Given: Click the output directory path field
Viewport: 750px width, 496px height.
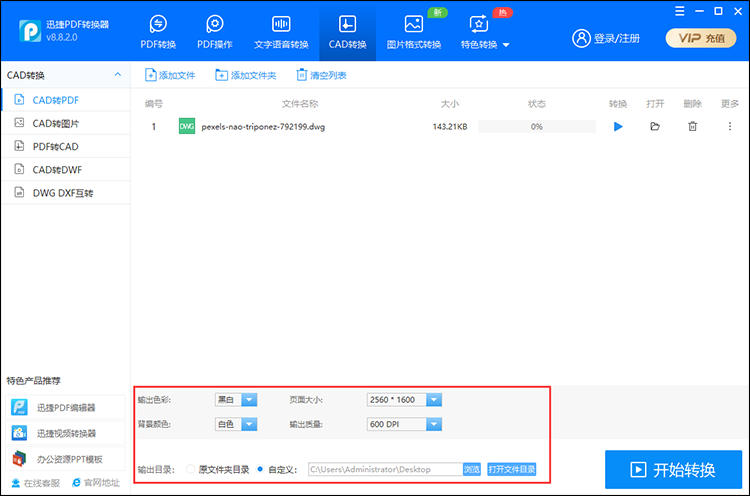Looking at the screenshot, I should 385,469.
